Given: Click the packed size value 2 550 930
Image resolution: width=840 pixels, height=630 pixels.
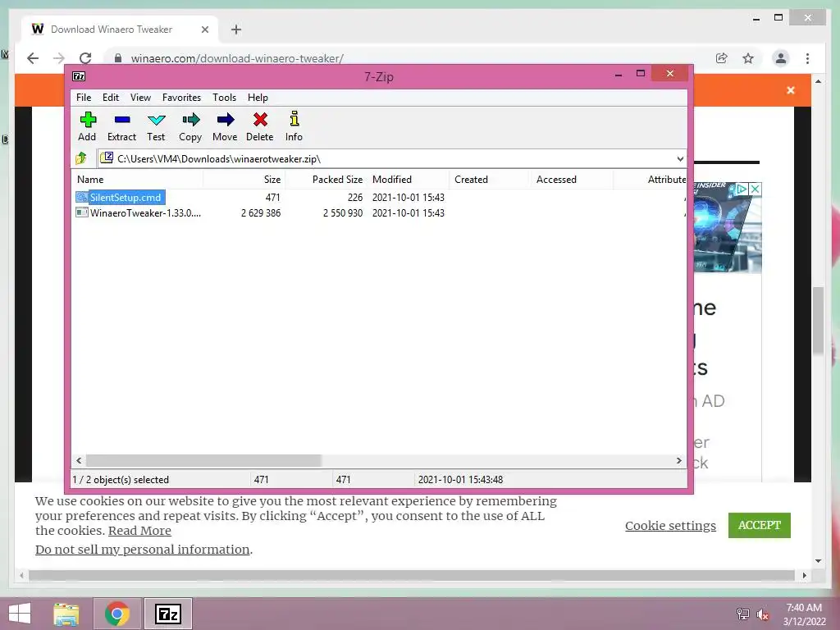Looking at the screenshot, I should [x=342, y=212].
